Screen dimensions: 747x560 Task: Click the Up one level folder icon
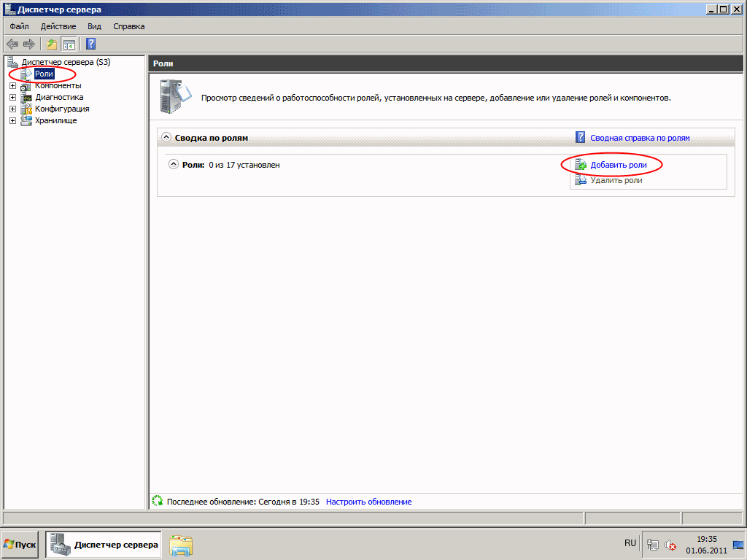point(52,44)
